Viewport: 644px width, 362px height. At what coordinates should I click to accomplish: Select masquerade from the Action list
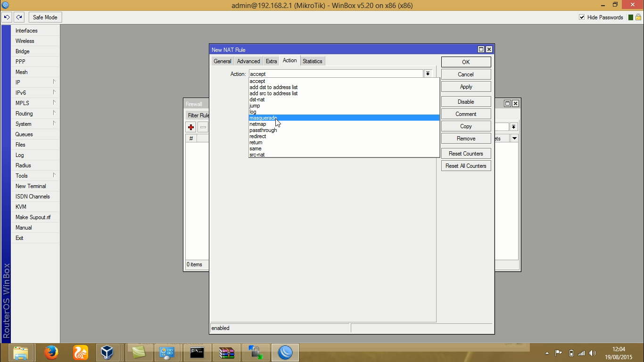point(344,118)
